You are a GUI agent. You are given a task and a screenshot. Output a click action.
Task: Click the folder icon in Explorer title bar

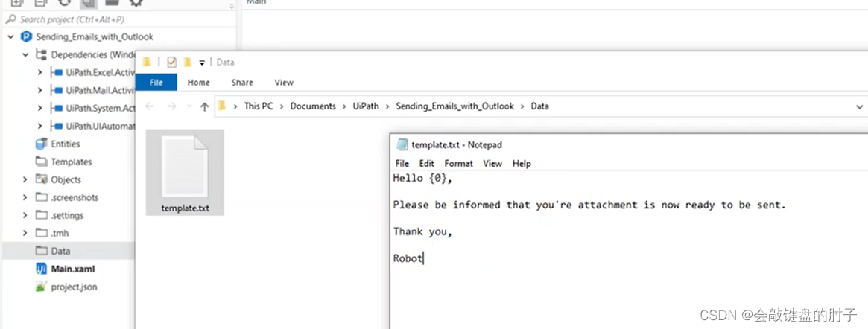pos(147,62)
